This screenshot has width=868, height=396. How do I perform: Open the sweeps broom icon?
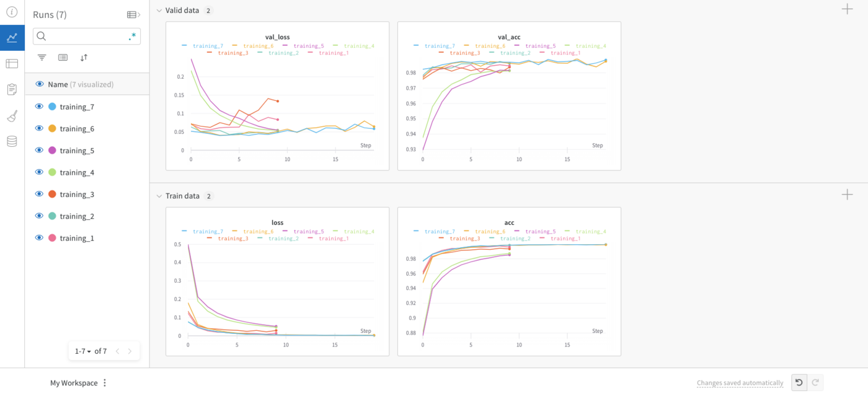pos(12,116)
